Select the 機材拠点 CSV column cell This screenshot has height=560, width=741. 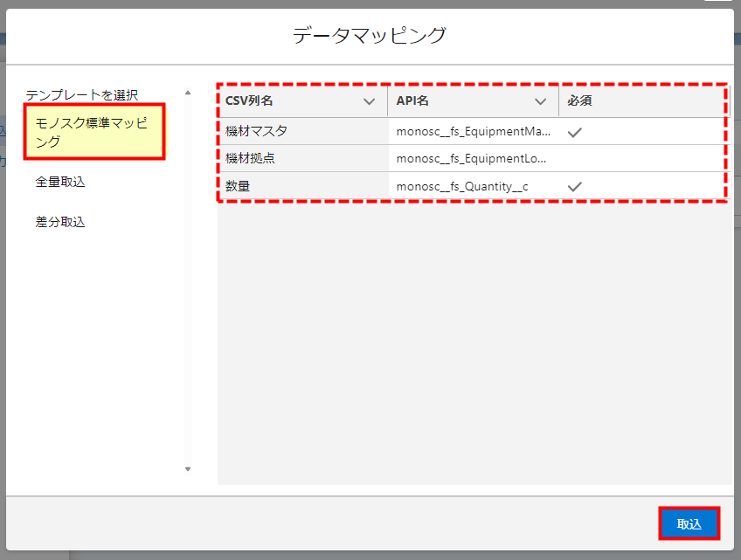point(251,159)
